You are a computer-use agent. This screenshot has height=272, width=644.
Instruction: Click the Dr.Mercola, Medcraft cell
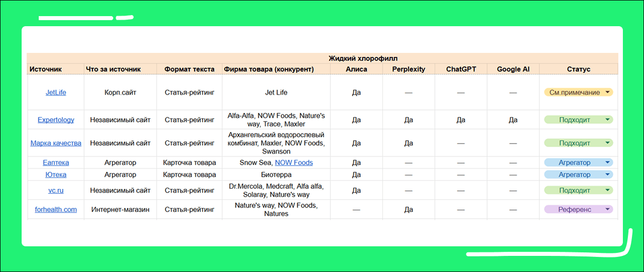point(276,190)
